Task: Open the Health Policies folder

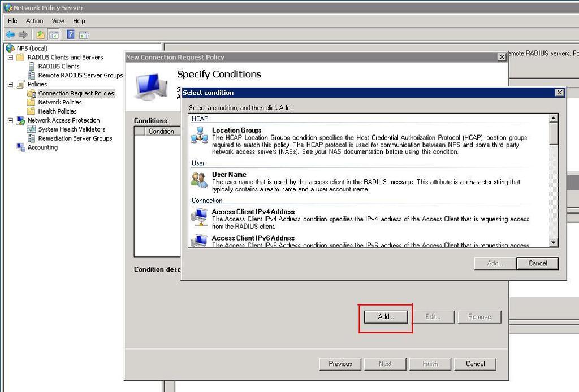Action: 57,111
